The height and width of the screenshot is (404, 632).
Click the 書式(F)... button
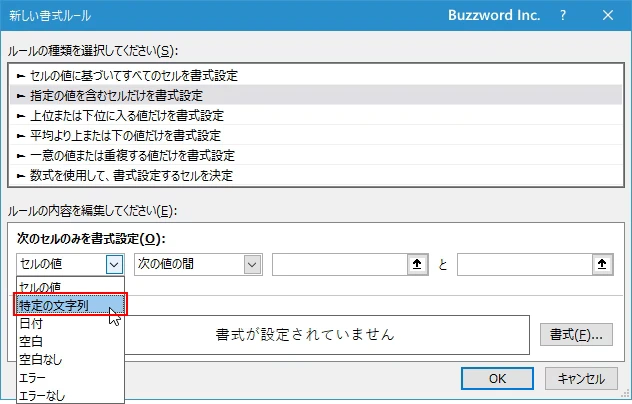[576, 334]
